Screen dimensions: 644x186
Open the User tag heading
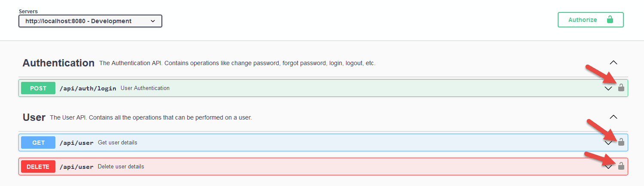pyautogui.click(x=34, y=117)
